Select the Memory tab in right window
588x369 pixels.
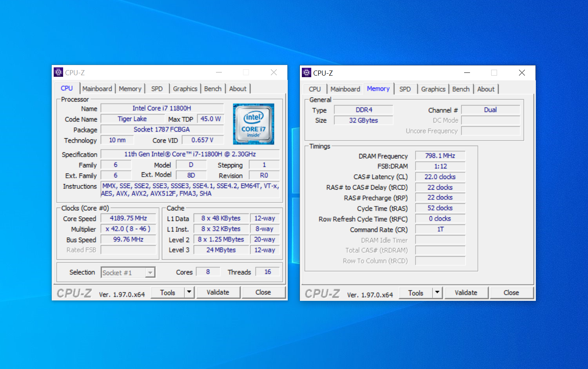point(378,89)
